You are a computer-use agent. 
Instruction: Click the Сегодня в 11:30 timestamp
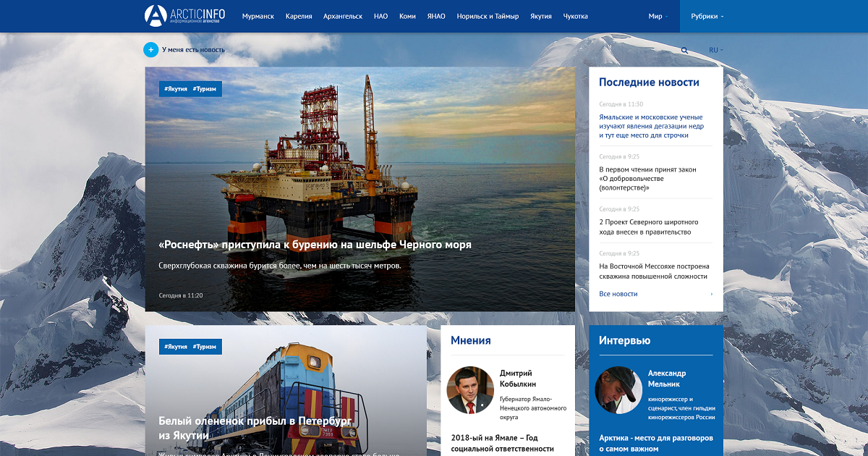click(x=621, y=104)
